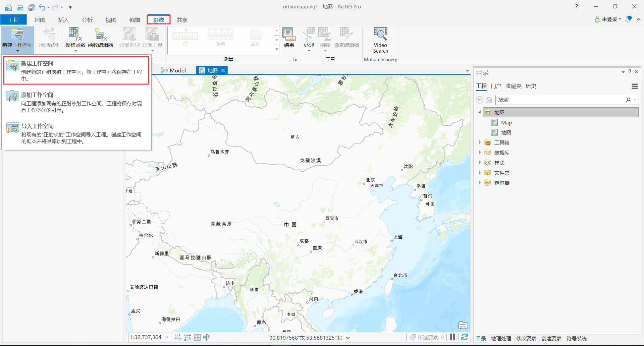Choose the 导入工作空间 menu option
Image resolution: width=644 pixels, height=346 pixels.
click(38, 126)
